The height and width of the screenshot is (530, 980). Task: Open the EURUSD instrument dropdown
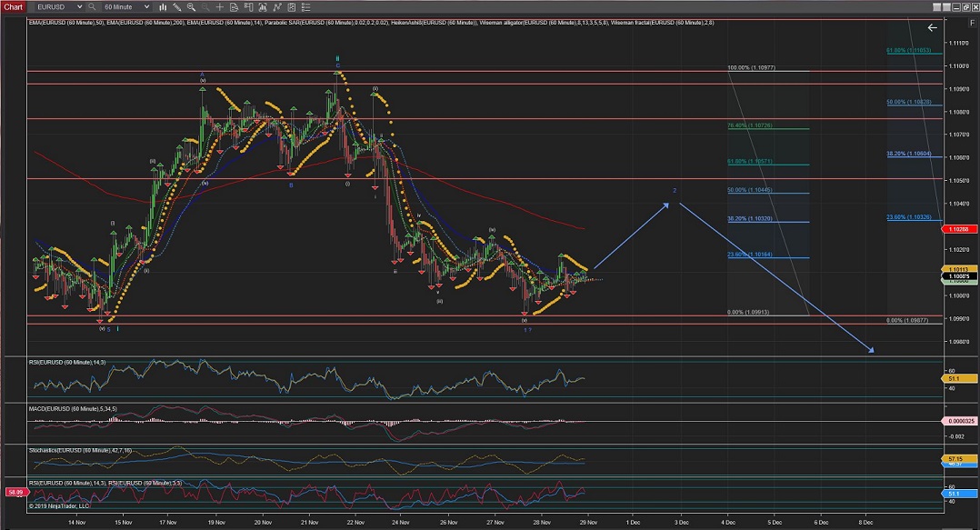coord(59,7)
